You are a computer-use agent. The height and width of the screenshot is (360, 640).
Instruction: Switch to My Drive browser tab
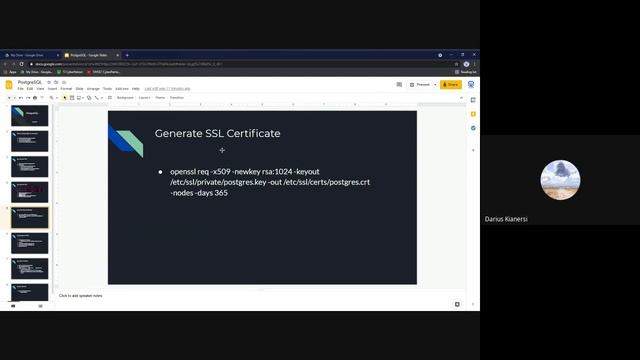tap(31, 55)
